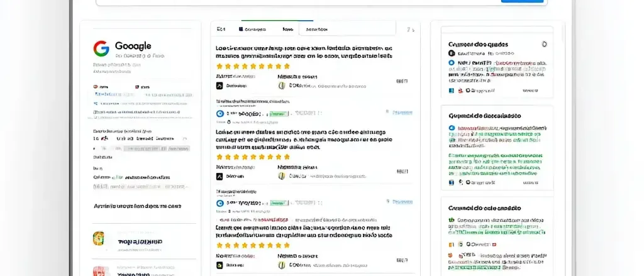Open the red app icon at sidebar bottom
Screen dimensions: 644x276
[99, 272]
